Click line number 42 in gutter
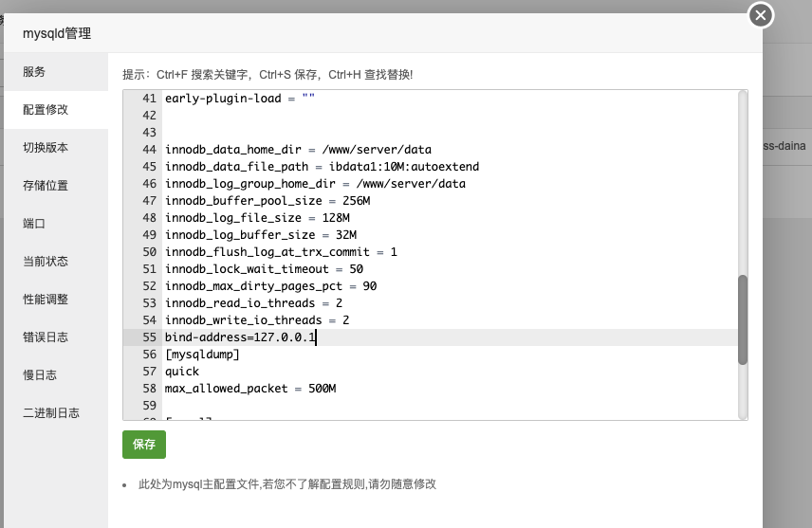The width and height of the screenshot is (812, 528). pos(149,116)
